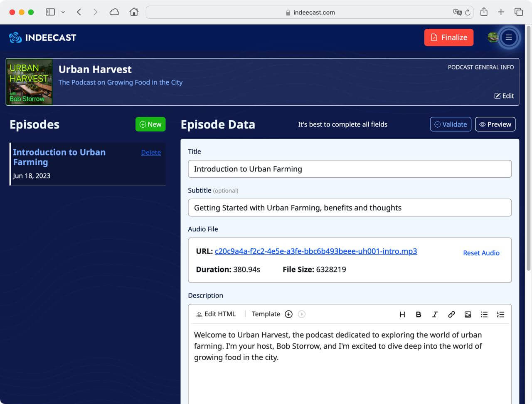The width and height of the screenshot is (532, 404).
Task: Click the play icon next to Template
Action: pyautogui.click(x=302, y=314)
